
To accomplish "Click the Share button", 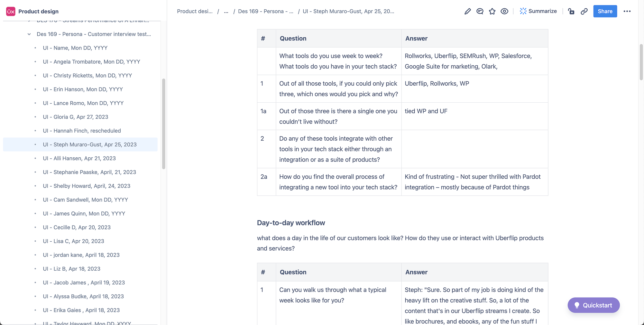I will click(605, 11).
